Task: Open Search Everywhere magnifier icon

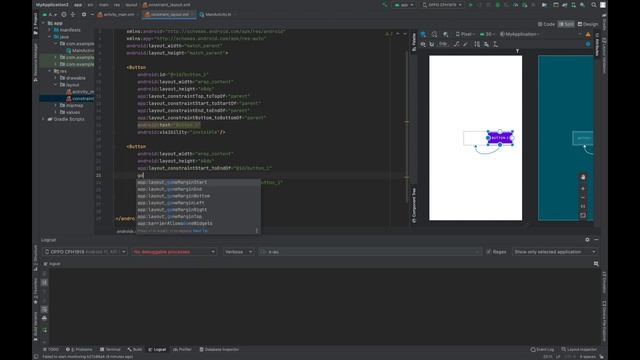Action: 594,5
